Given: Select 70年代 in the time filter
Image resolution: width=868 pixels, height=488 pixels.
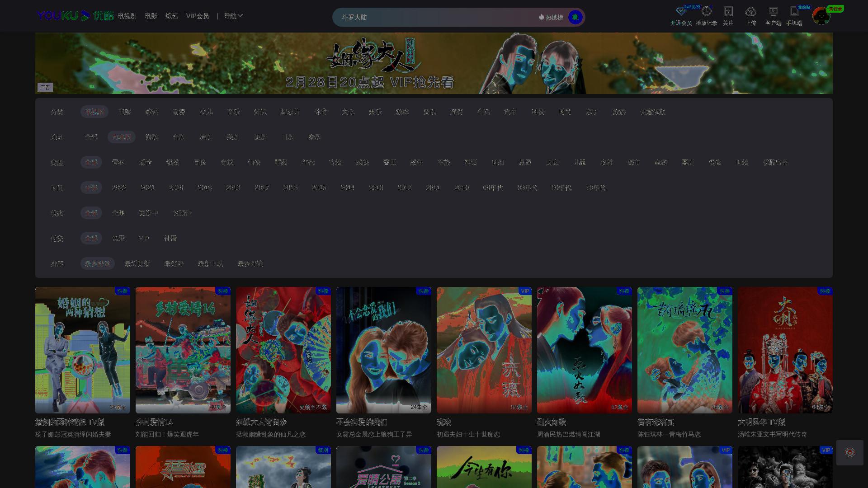Looking at the screenshot, I should [596, 188].
